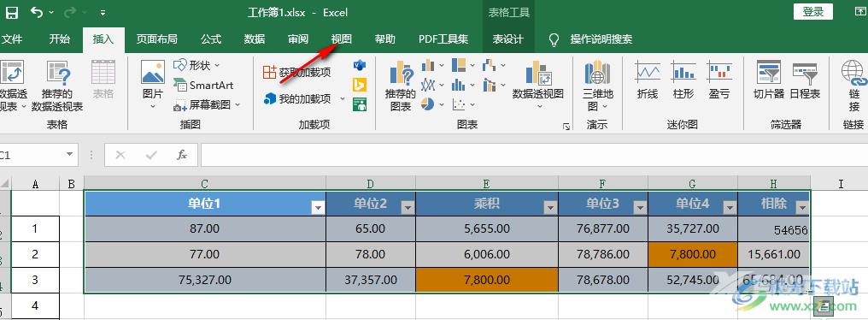Open the 单位2 column filter dropdown
Image resolution: width=868 pixels, height=320 pixels.
(408, 208)
